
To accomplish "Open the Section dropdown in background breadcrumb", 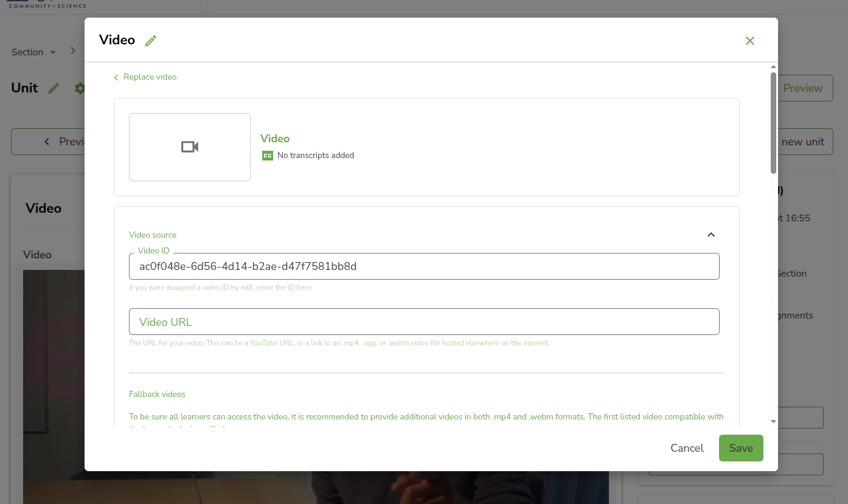I will coord(34,52).
